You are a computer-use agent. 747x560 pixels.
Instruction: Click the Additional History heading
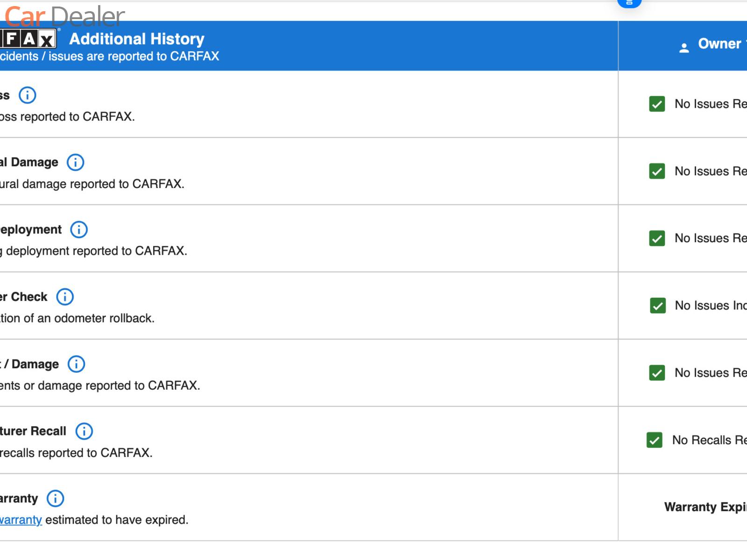click(x=137, y=39)
